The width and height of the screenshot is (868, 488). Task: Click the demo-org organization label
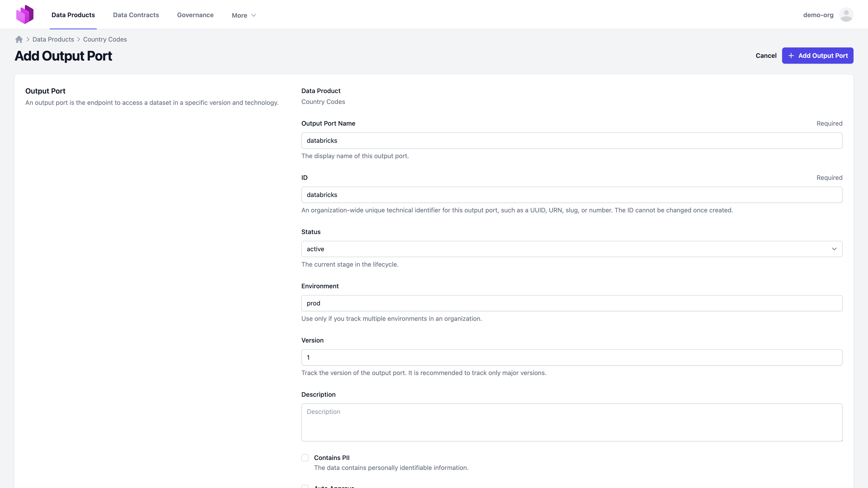(x=818, y=15)
